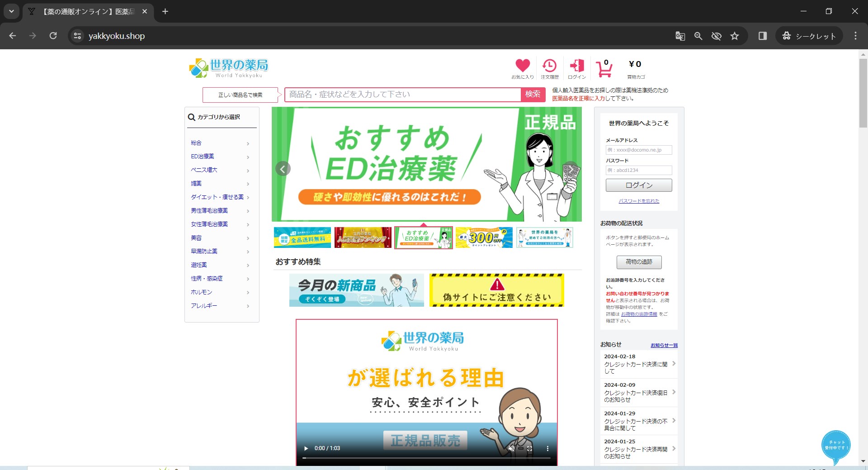Open new tab with plus button
The width and height of the screenshot is (868, 470).
point(165,11)
